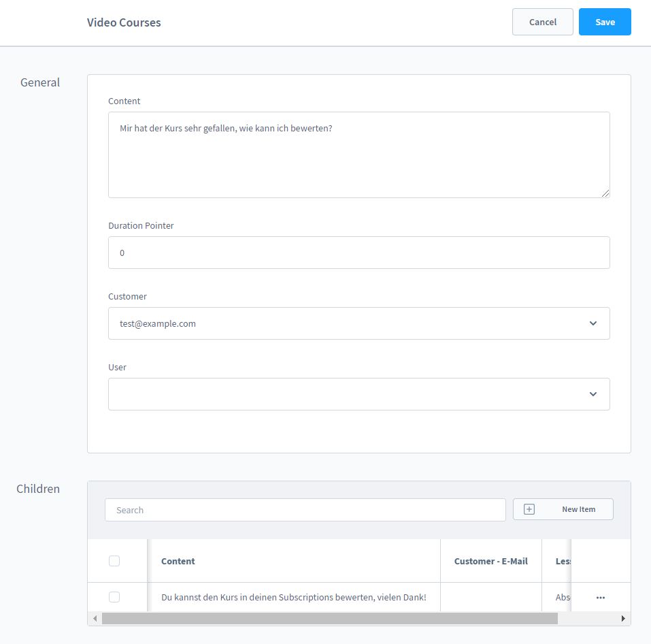The width and height of the screenshot is (651, 644).
Task: Click the Children search box
Action: (x=305, y=510)
